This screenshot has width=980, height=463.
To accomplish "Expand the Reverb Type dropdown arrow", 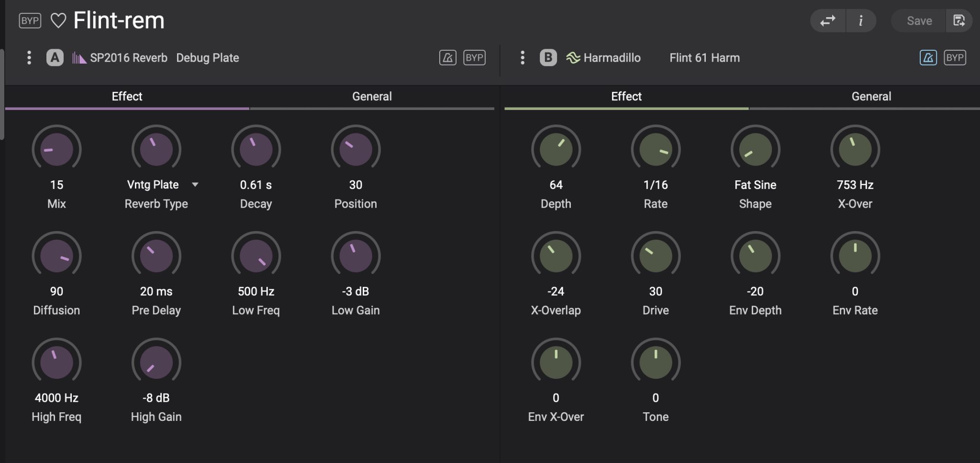I will tap(195, 185).
